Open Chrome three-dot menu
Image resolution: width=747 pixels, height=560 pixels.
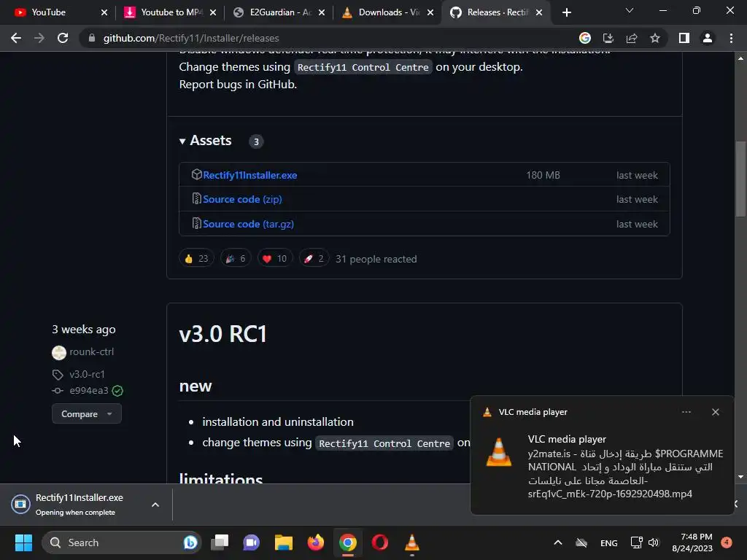coord(731,38)
